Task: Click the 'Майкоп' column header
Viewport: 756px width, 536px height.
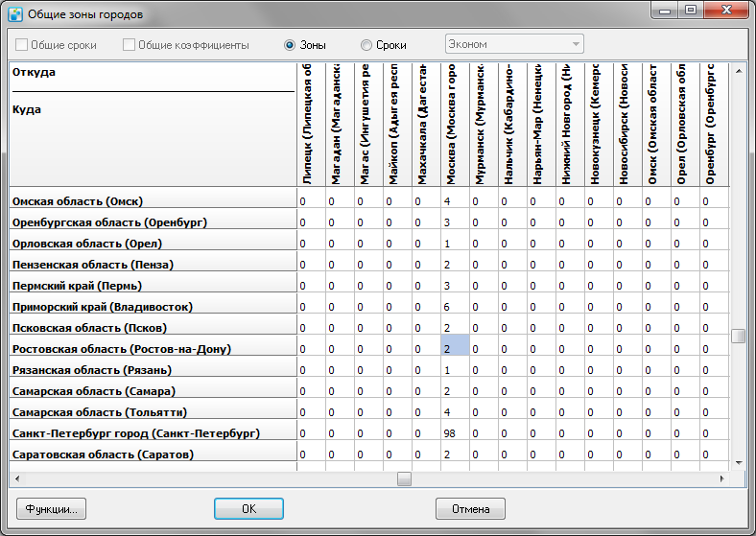Action: tap(398, 125)
